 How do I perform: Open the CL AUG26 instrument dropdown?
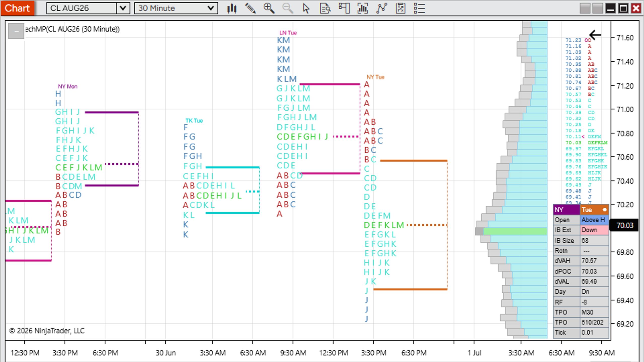click(123, 8)
